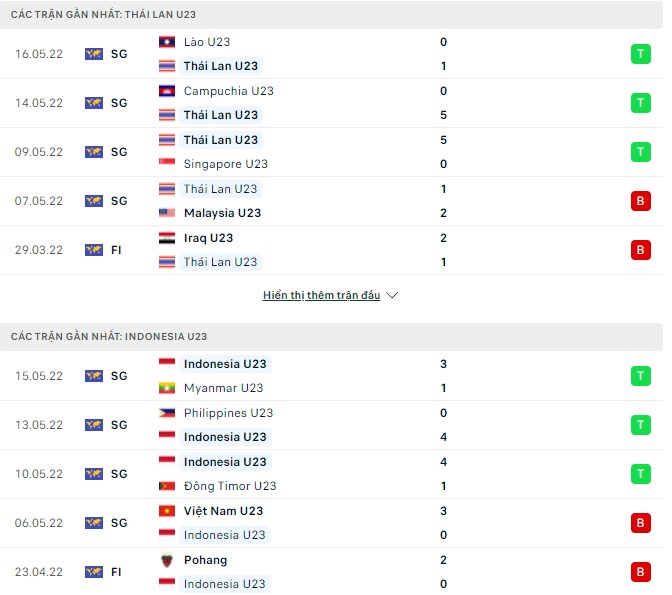
Task: Click red B badge for Malaysia U23 match
Action: (640, 201)
